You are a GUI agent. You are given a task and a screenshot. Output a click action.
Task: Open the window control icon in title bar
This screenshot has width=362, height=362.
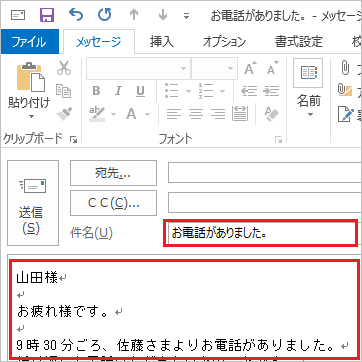18,15
